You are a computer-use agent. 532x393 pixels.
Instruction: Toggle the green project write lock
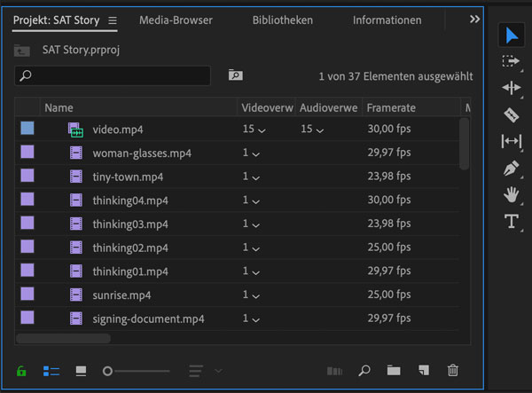pyautogui.click(x=21, y=371)
